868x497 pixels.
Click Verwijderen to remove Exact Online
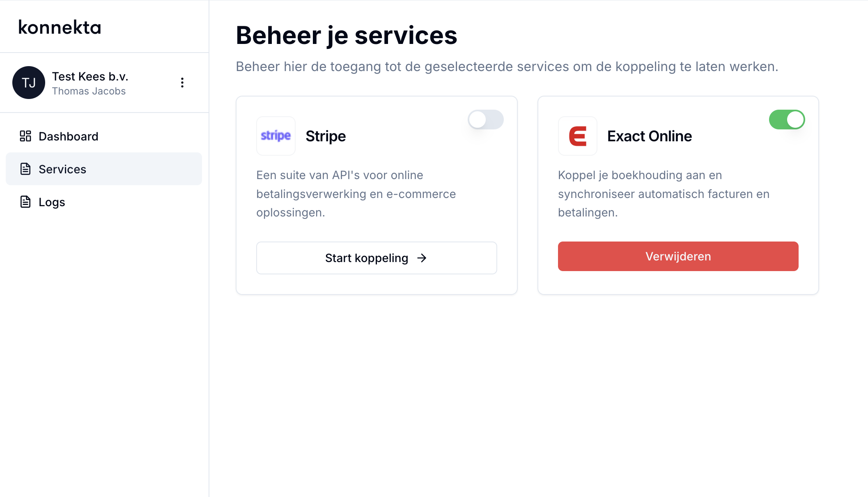(x=678, y=256)
